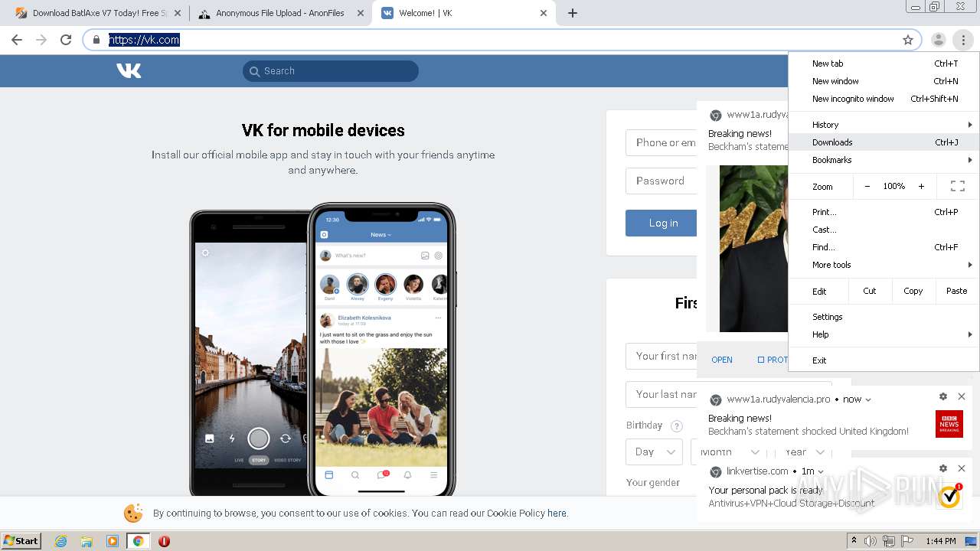Viewport: 980px width, 551px height.
Task: Click Paste in the Edit row
Action: click(957, 291)
